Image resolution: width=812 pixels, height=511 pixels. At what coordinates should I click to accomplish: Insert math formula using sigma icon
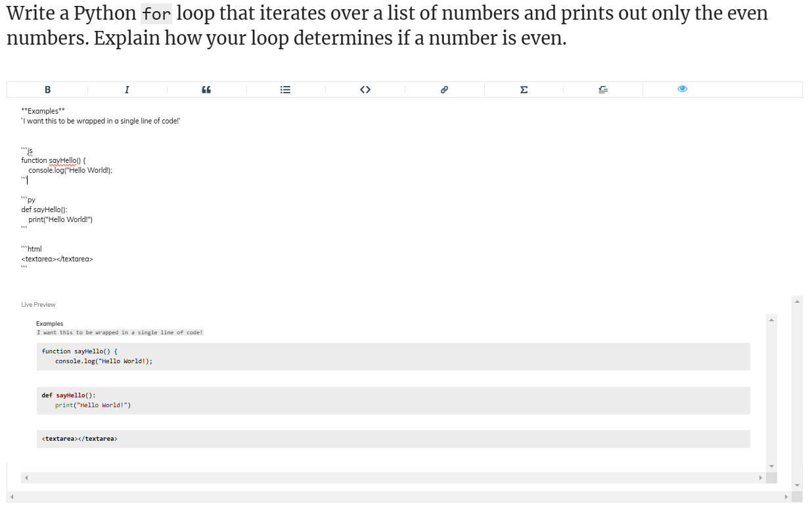point(524,89)
